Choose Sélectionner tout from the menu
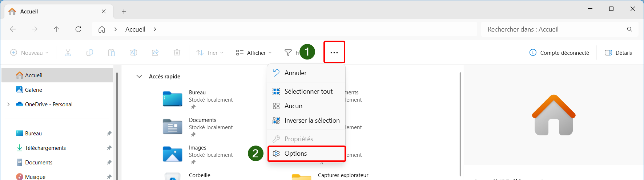 306,91
